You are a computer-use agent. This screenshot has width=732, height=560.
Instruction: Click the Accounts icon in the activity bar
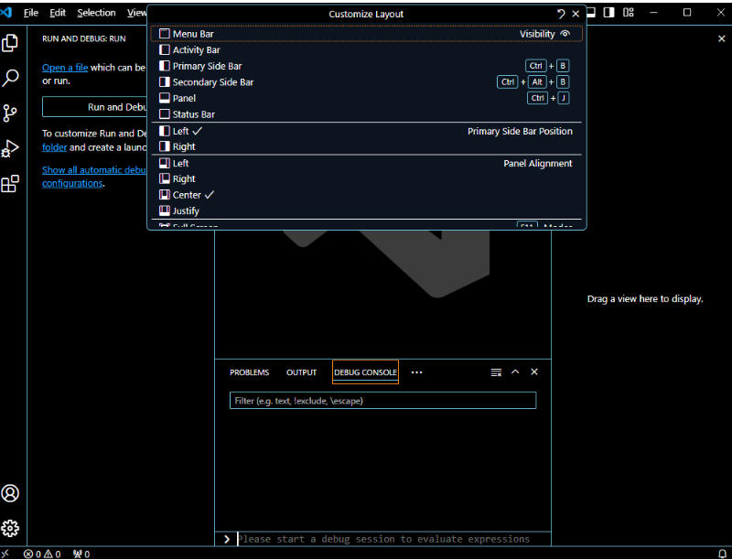pos(11,493)
